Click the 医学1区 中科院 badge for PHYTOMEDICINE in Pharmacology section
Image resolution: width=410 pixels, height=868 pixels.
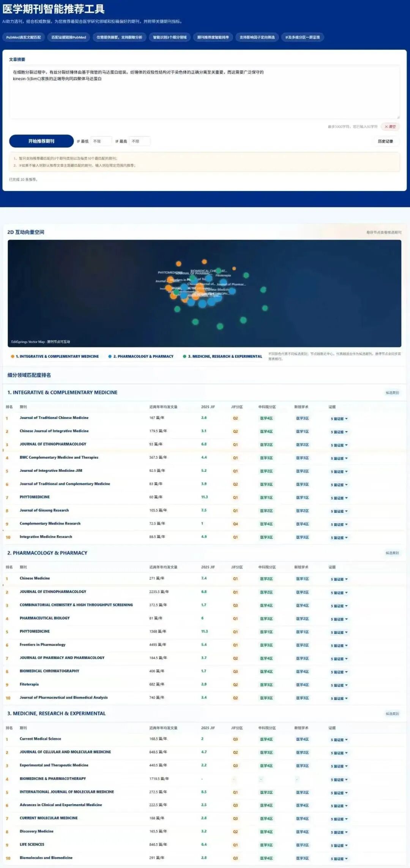(x=266, y=632)
